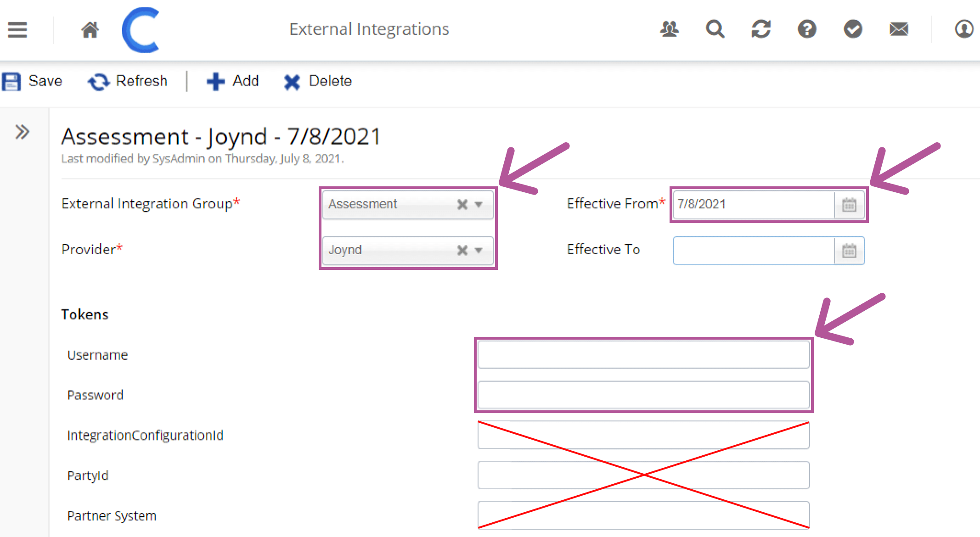Add a new external integration

point(233,81)
